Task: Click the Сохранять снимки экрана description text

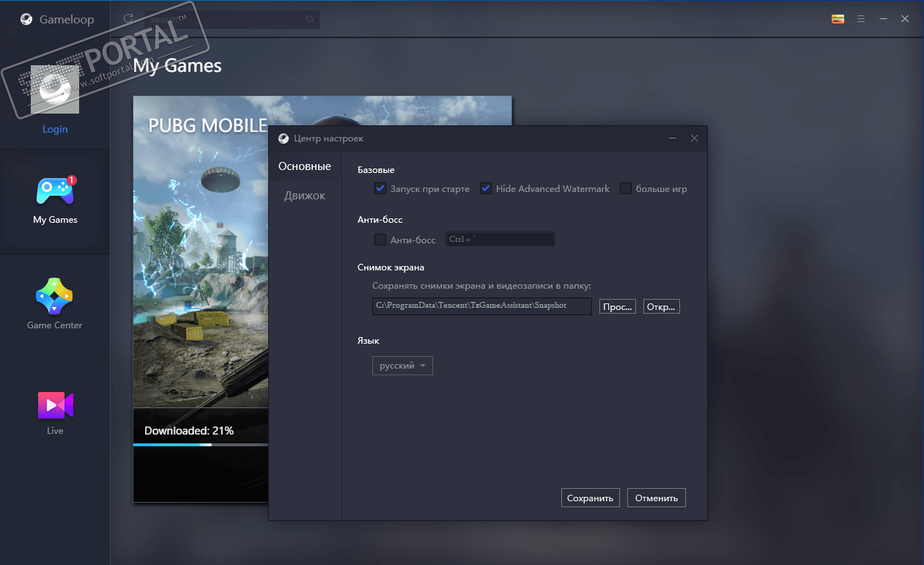Action: pos(481,286)
